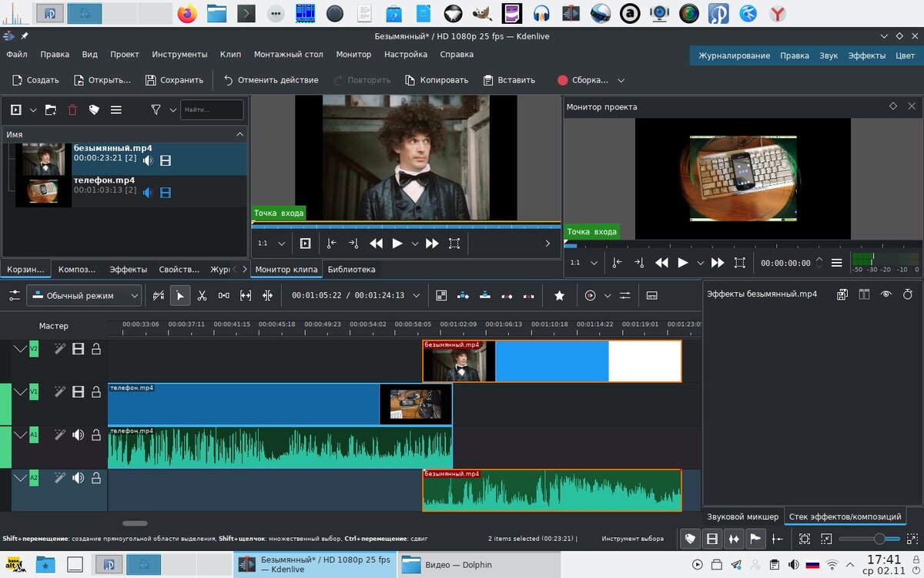Screen dimensions: 924x578
Task: Open the tags panel in project bin
Action: 94,110
